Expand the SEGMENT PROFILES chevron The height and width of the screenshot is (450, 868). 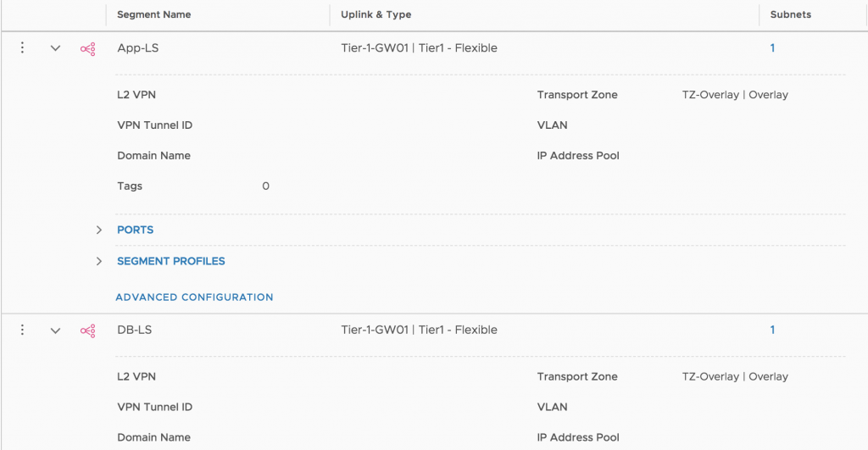pos(98,261)
